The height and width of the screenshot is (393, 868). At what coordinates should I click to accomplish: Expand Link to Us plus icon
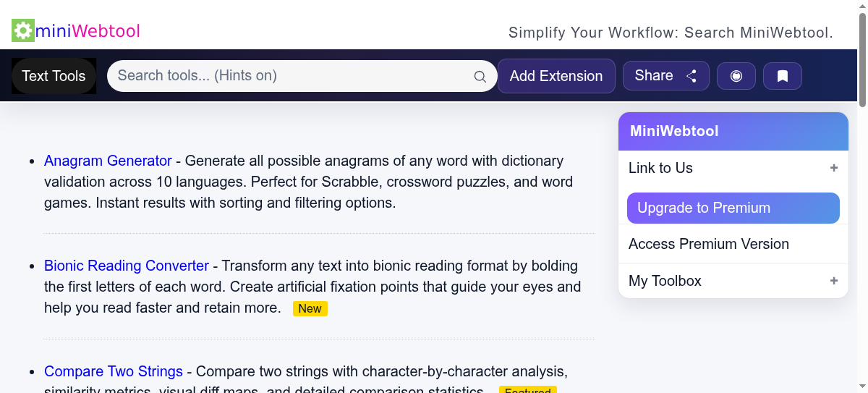pyautogui.click(x=834, y=168)
